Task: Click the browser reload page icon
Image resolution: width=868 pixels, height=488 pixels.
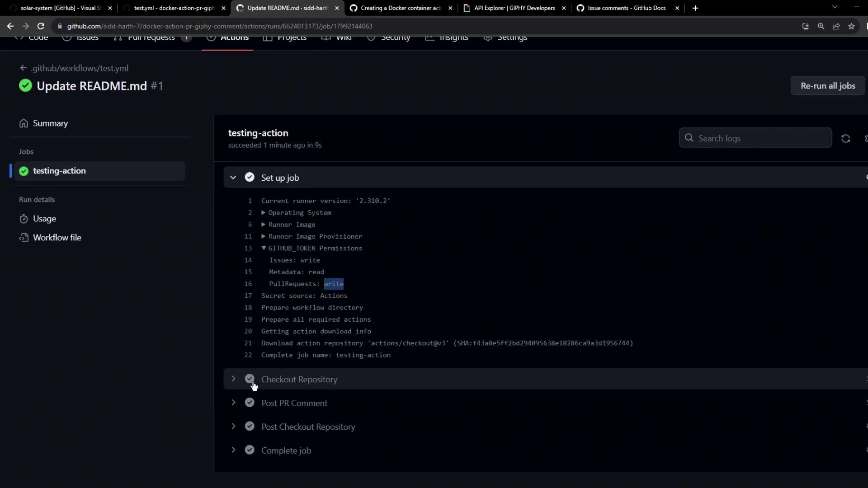Action: 41,26
